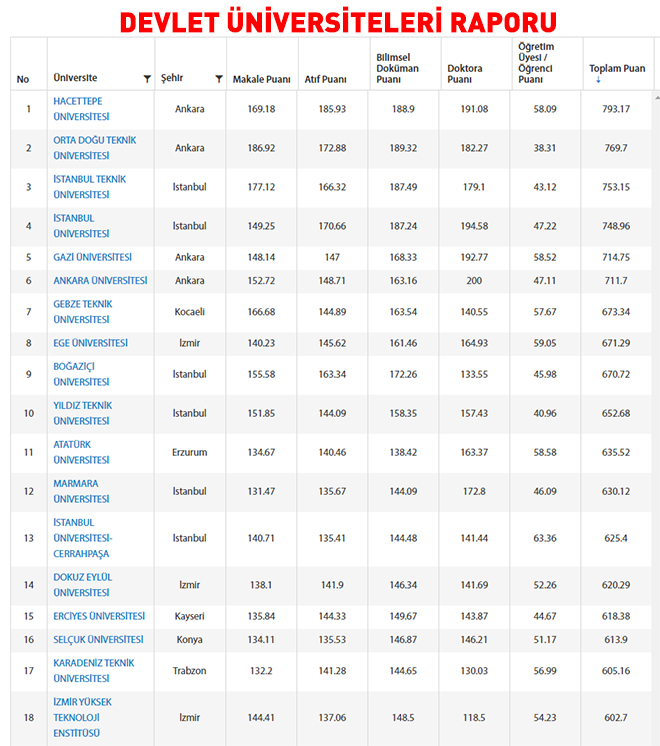Open HACETTEPE ÜNİVERSİTESİ link
The height and width of the screenshot is (746, 660).
point(81,109)
